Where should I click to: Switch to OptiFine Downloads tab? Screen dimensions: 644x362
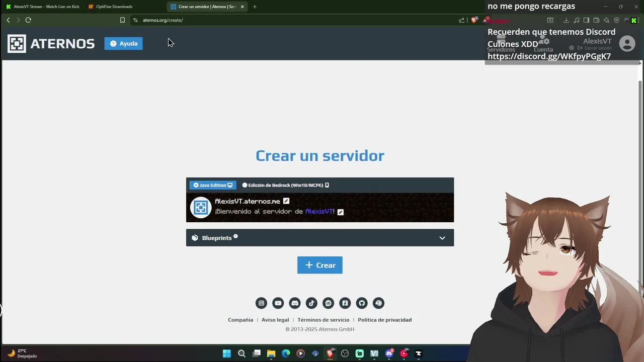pos(124,7)
